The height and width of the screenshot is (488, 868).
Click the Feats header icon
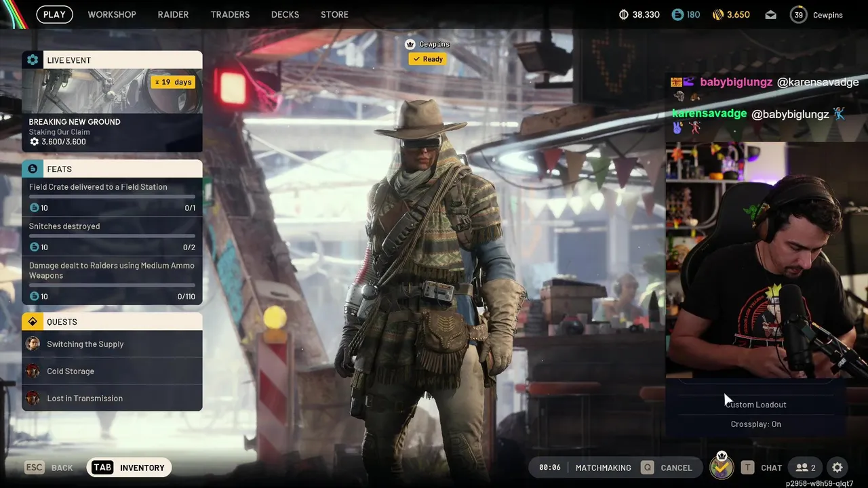[33, 169]
